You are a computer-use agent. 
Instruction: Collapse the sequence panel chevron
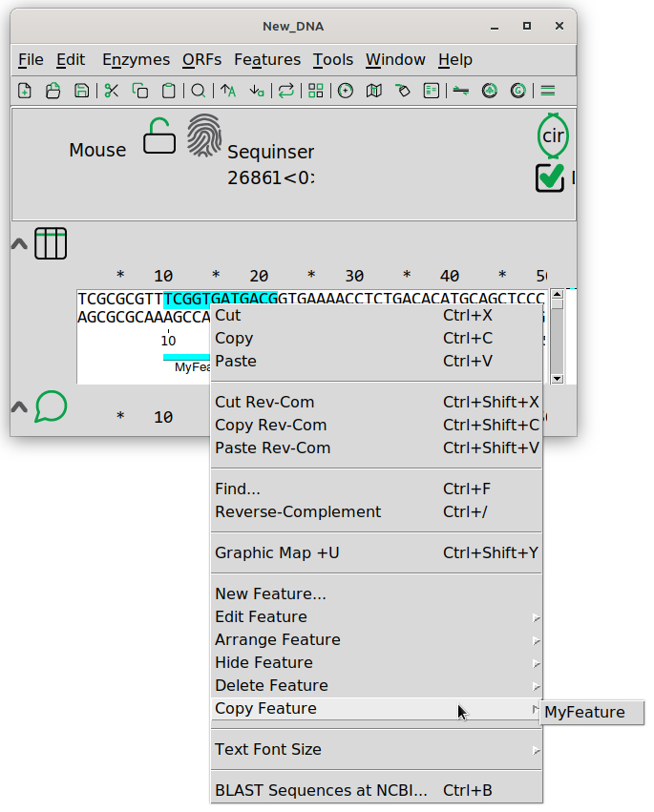[x=19, y=243]
